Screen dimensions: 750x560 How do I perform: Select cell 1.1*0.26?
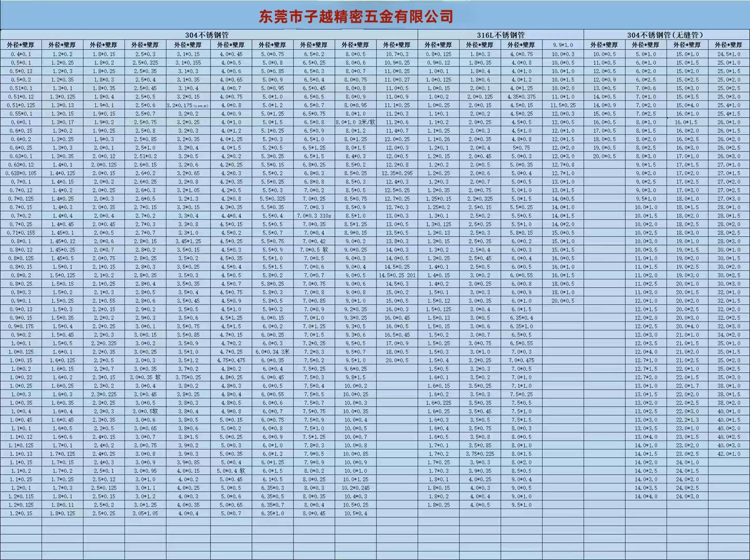(438, 139)
